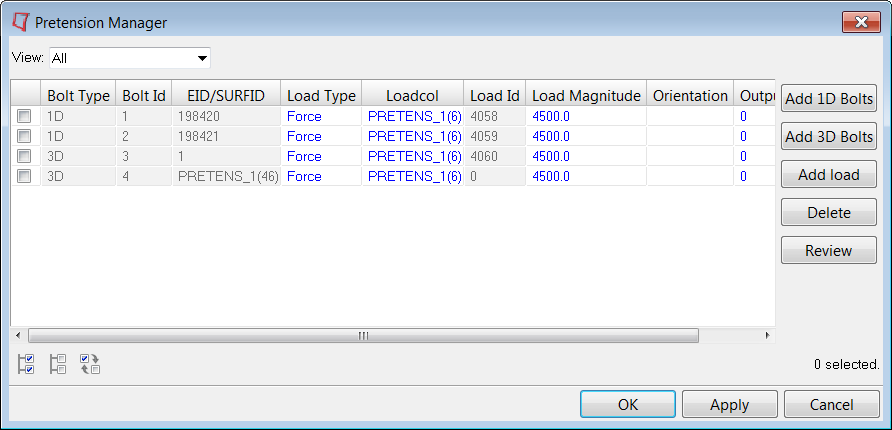Click the Load Magnitude column header
Image resolution: width=892 pixels, height=430 pixels.
click(586, 96)
